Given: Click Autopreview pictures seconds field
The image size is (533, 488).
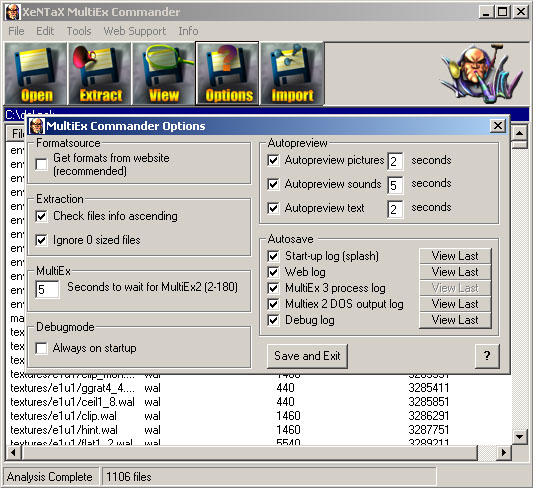Looking at the screenshot, I should point(395,161).
